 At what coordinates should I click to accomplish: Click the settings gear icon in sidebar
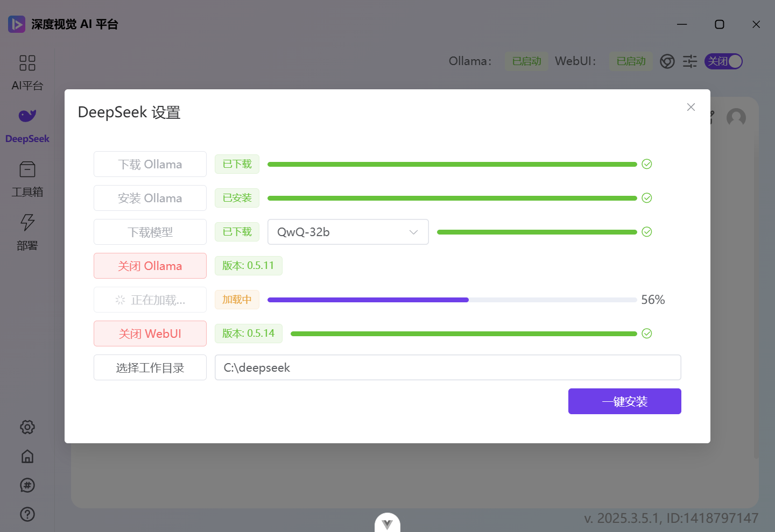tap(27, 427)
